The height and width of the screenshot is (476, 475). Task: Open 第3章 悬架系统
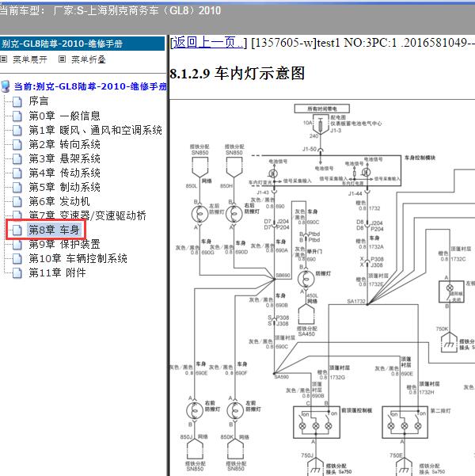point(64,158)
